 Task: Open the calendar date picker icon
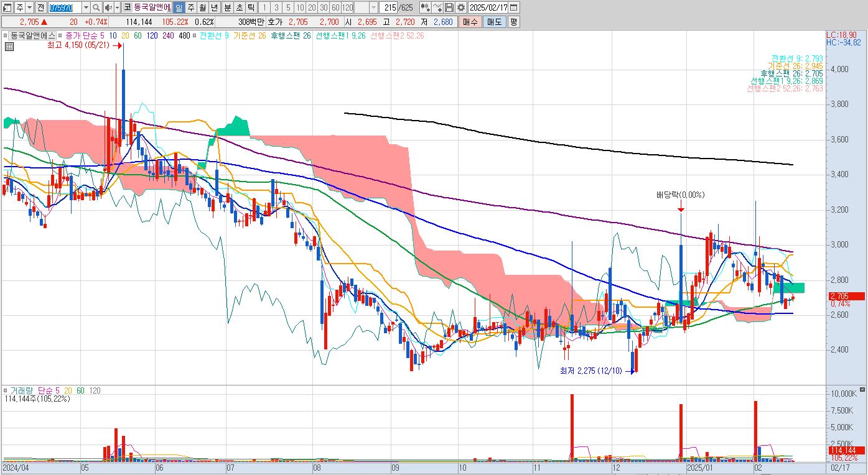pos(514,7)
